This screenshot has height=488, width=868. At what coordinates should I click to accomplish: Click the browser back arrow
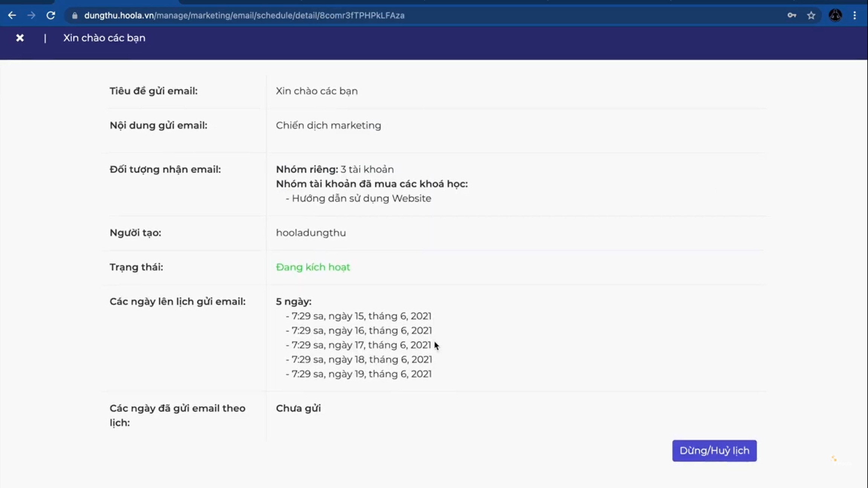point(12,15)
